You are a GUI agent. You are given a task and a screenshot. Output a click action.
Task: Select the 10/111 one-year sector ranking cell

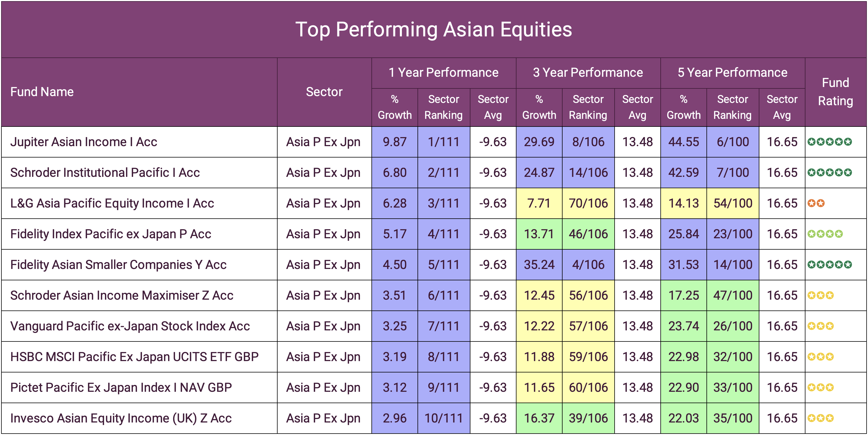point(443,418)
